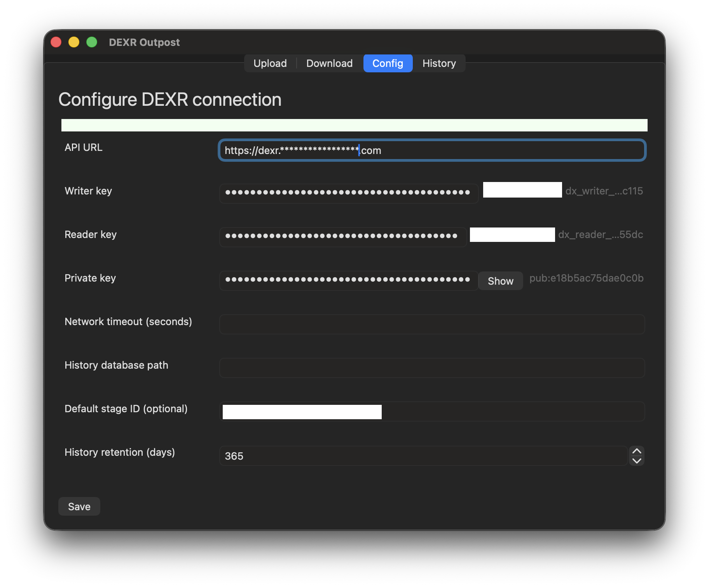Click the DEXR Outpost window title
Image resolution: width=709 pixels, height=588 pixels.
point(144,42)
